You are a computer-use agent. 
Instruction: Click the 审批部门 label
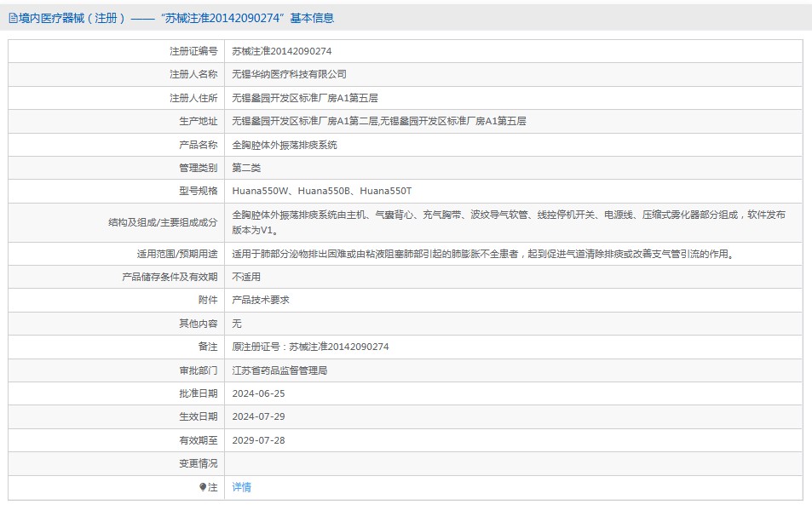coord(199,370)
